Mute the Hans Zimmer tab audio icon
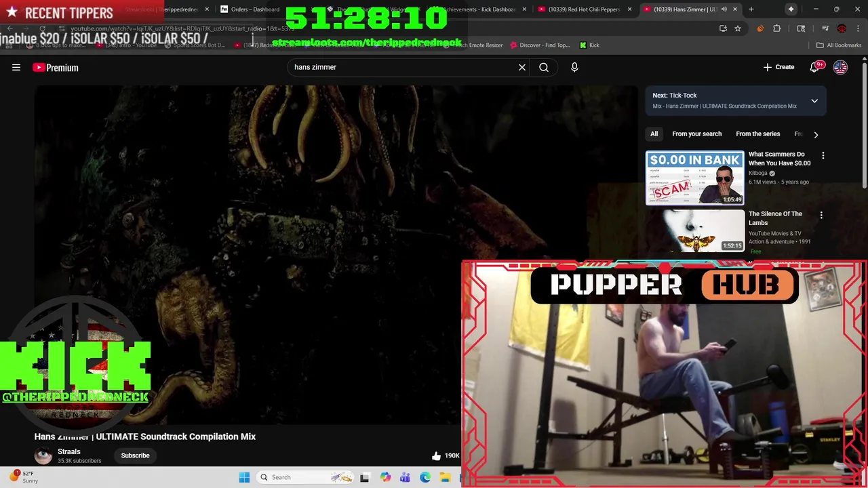 (x=724, y=9)
